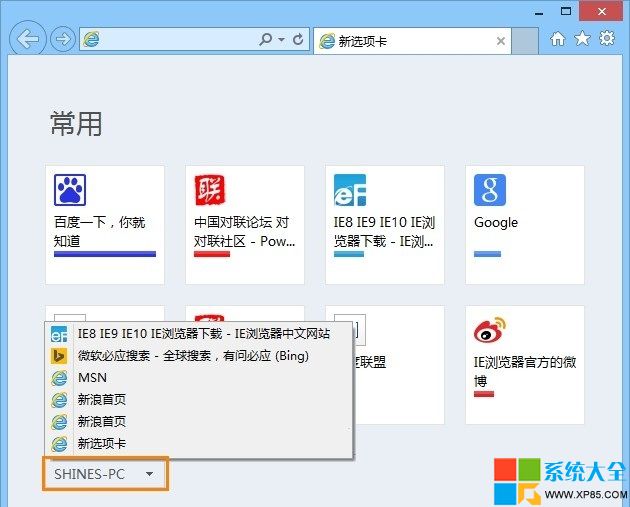
Task: Open the Tools gear icon
Action: pos(607,39)
